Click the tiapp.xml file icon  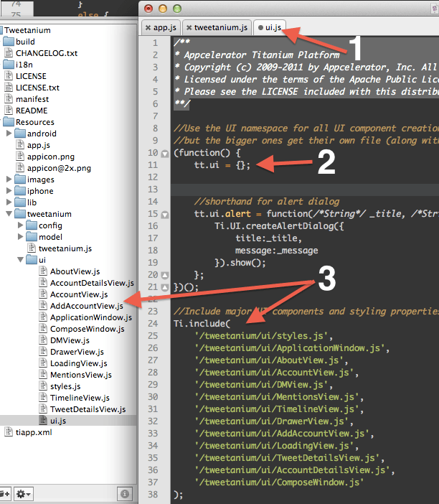tap(9, 431)
